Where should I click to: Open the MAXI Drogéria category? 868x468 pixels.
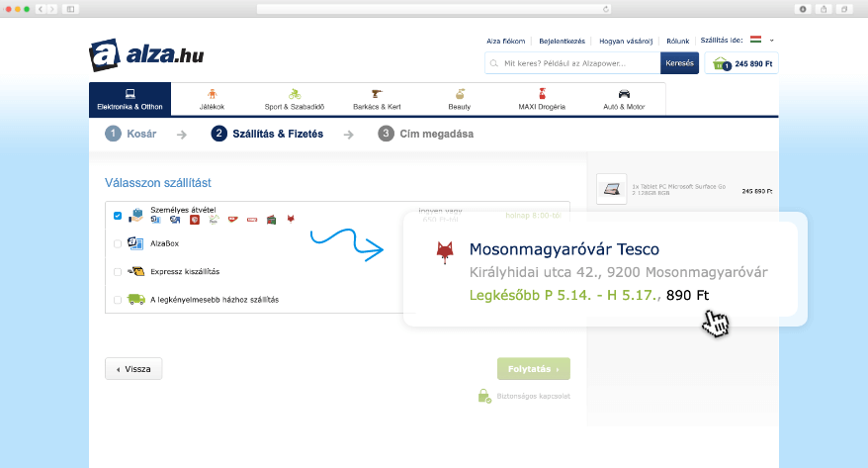pyautogui.click(x=542, y=99)
